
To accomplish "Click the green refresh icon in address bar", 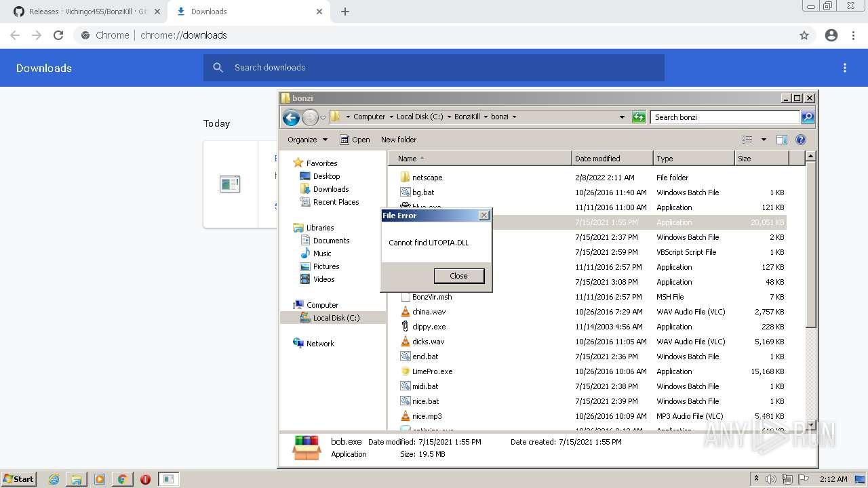I will [x=639, y=117].
